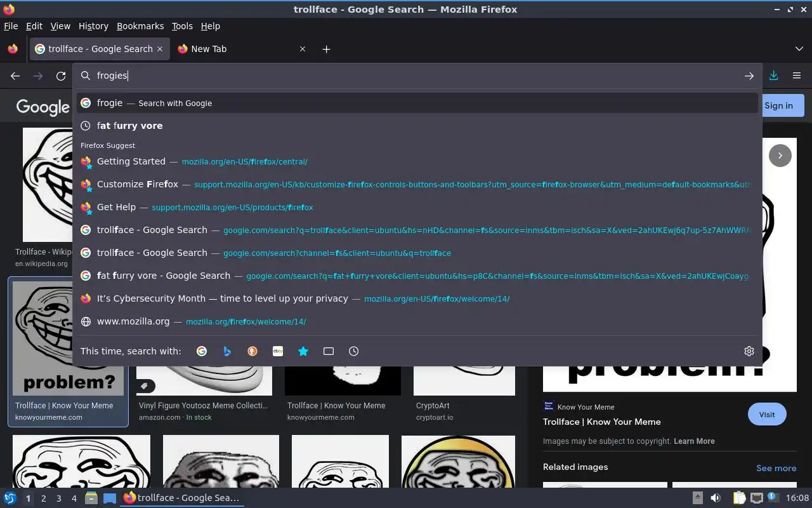Image resolution: width=812 pixels, height=508 pixels.
Task: Switch to workspace 3
Action: (x=58, y=498)
